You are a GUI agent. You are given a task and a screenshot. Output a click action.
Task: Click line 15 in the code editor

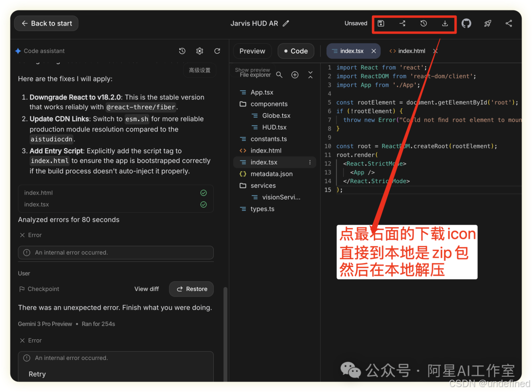[x=428, y=190]
